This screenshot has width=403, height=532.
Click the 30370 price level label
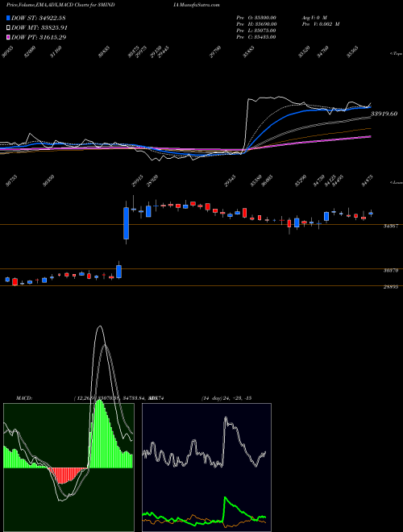click(390, 270)
